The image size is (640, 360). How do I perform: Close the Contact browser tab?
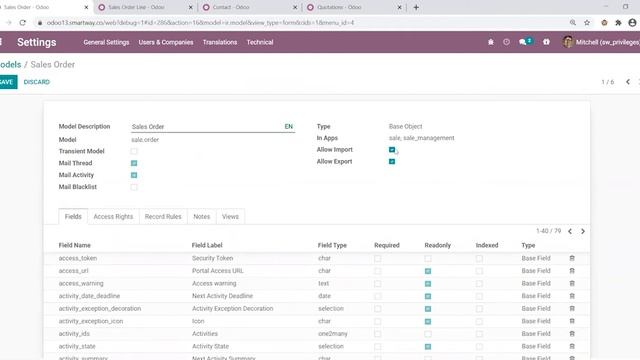pyautogui.click(x=295, y=7)
